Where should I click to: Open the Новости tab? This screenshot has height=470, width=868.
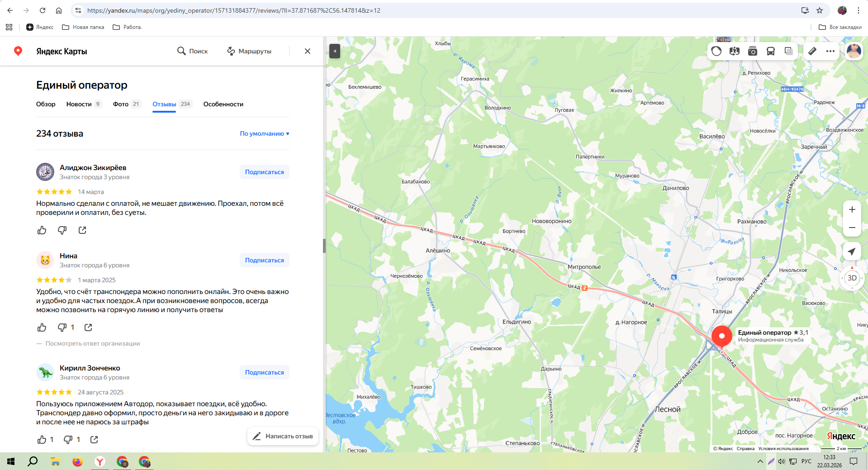click(84, 104)
